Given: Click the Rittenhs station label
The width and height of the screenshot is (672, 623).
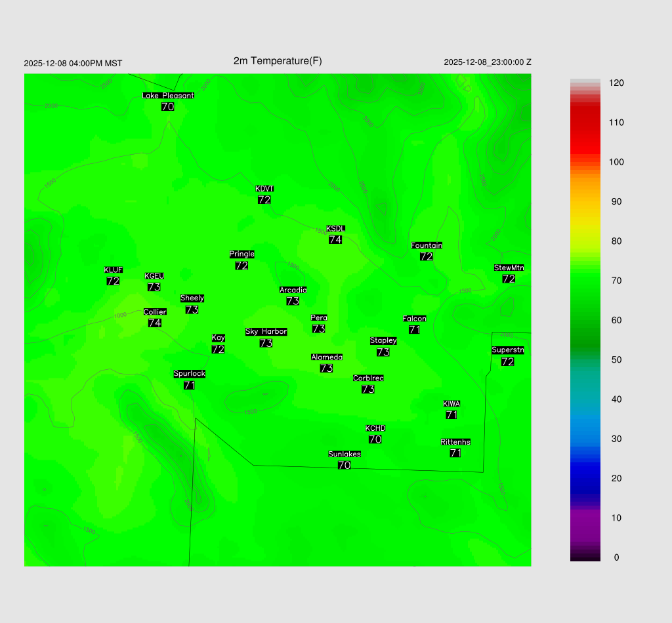Looking at the screenshot, I should click(x=455, y=442).
